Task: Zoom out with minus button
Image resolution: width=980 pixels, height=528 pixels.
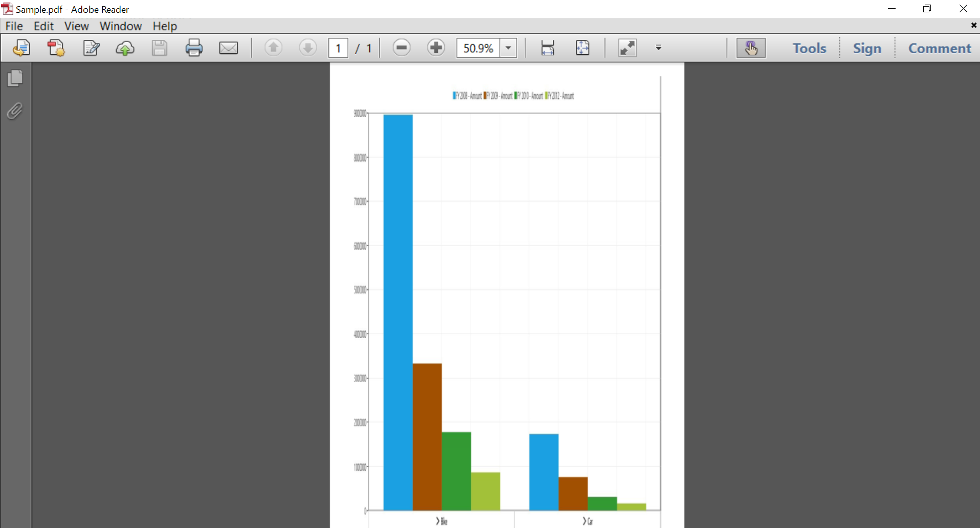Action: click(x=402, y=48)
